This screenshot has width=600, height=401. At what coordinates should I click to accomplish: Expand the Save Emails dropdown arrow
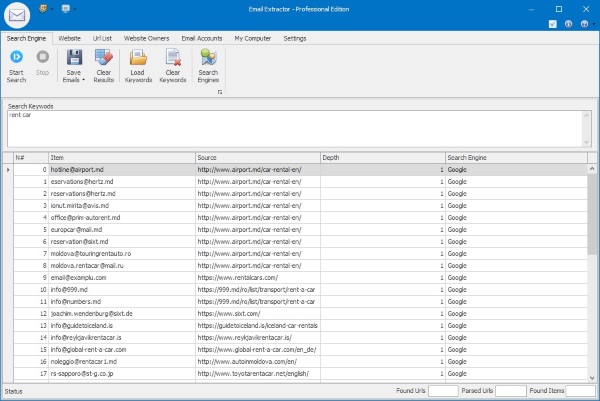(x=83, y=80)
